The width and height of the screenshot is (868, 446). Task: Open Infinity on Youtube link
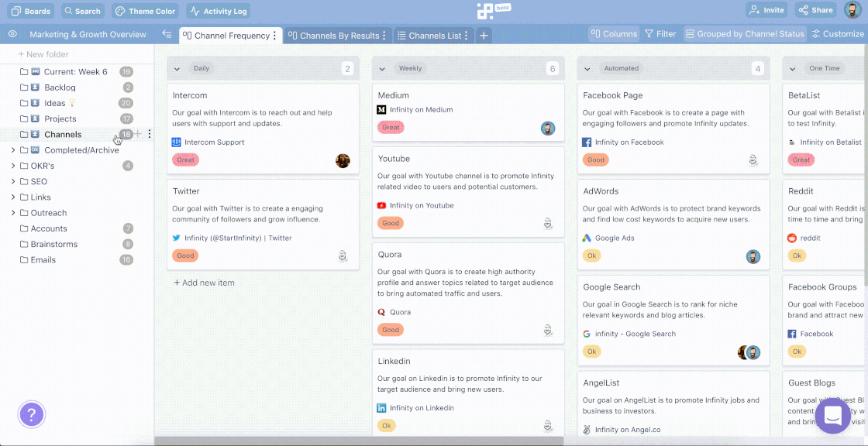click(x=422, y=205)
